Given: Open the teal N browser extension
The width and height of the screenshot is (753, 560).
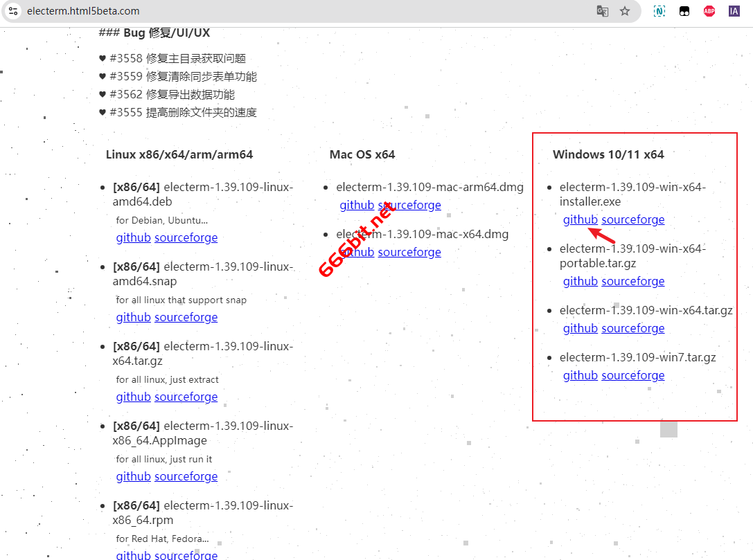Looking at the screenshot, I should tap(659, 11).
